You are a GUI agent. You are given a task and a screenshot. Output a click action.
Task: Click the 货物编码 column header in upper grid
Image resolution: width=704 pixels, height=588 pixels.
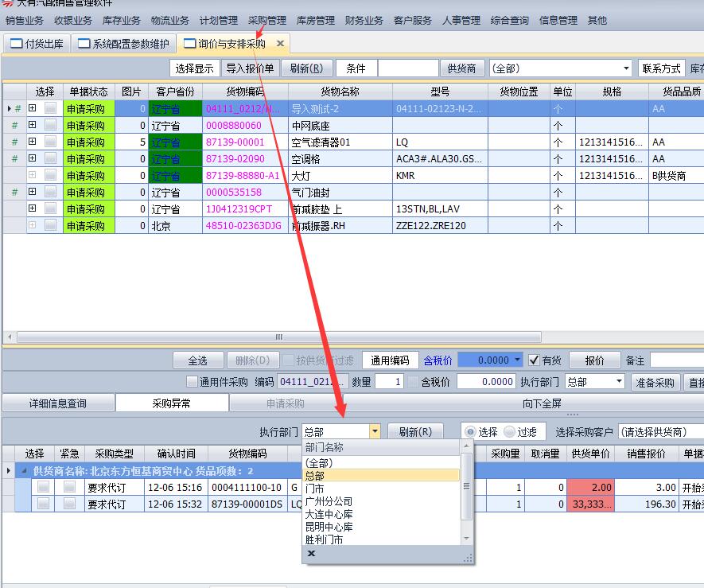pyautogui.click(x=245, y=92)
